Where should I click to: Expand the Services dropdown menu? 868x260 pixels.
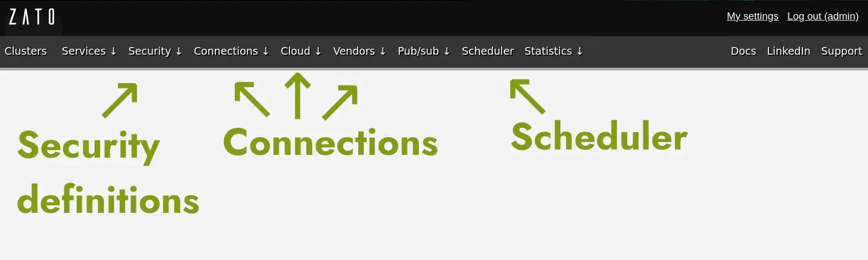pyautogui.click(x=89, y=51)
